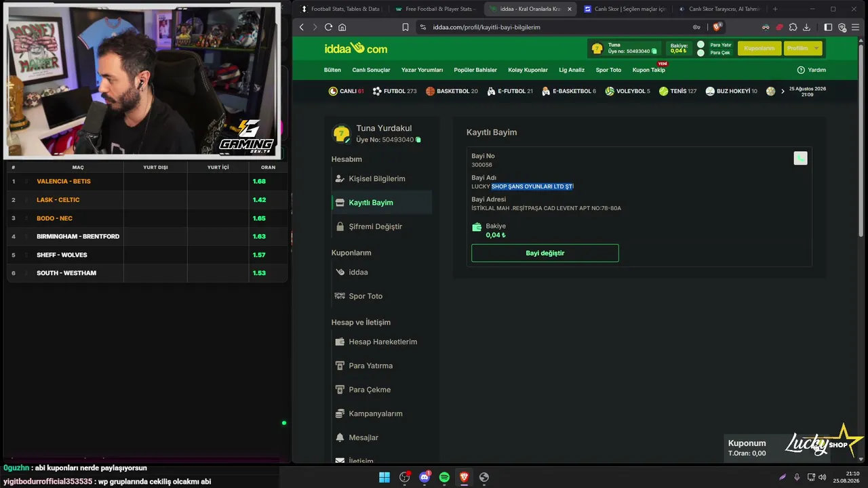The image size is (868, 488).
Task: Open the taskbar volume control
Action: [x=823, y=477]
